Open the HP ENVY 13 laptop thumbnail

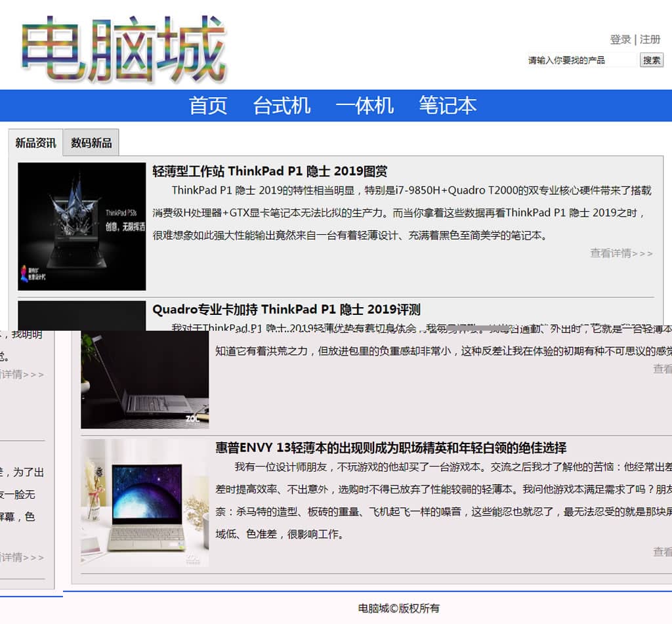pos(144,503)
